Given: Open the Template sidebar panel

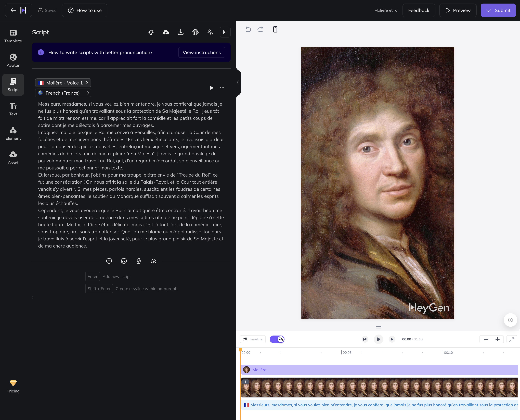Looking at the screenshot, I should tap(13, 36).
